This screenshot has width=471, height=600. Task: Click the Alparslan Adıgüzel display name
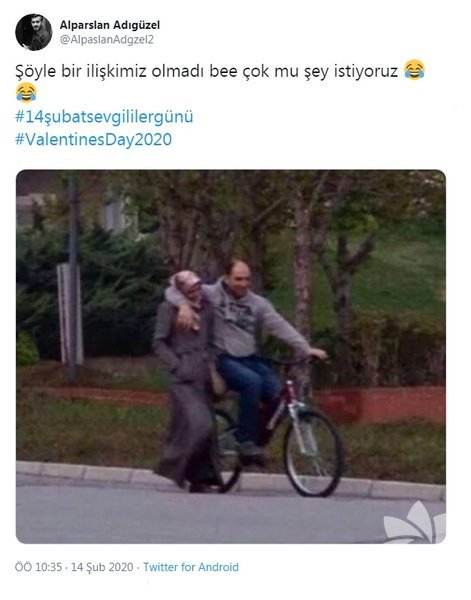[109, 25]
